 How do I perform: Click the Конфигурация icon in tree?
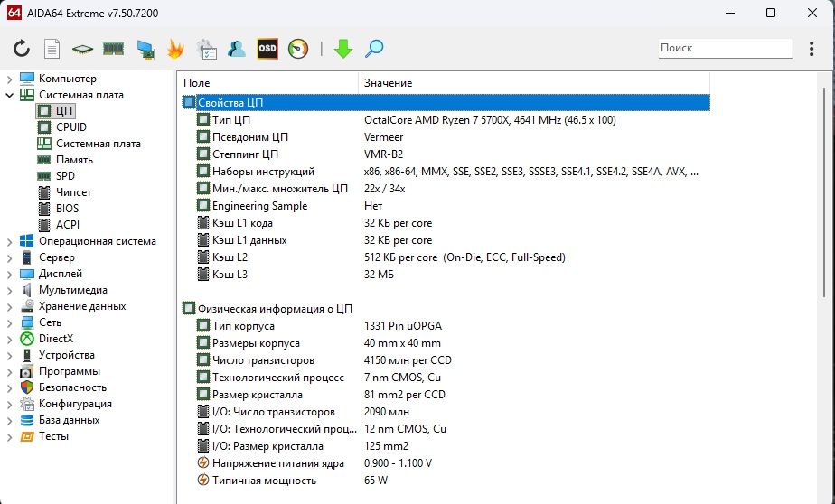[x=26, y=404]
